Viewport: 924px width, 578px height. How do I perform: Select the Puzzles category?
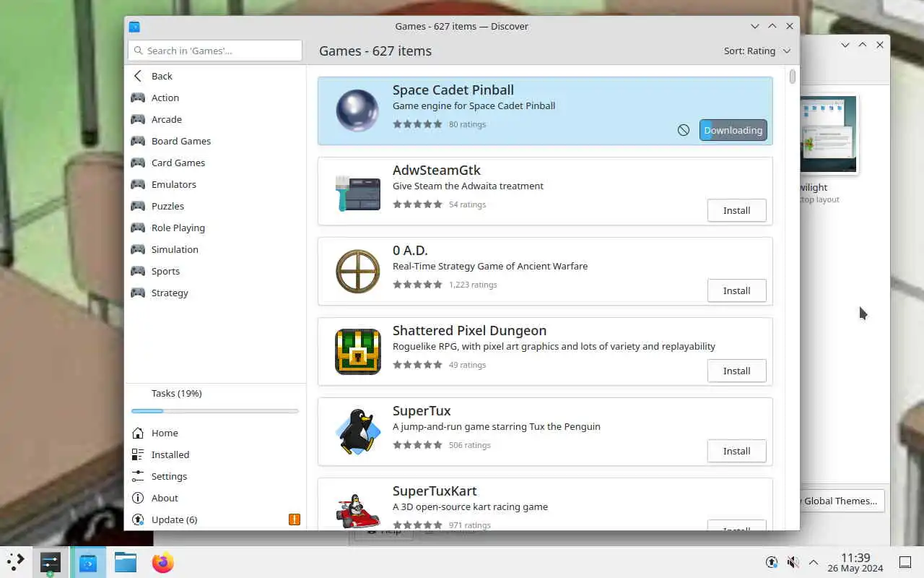pos(215,206)
